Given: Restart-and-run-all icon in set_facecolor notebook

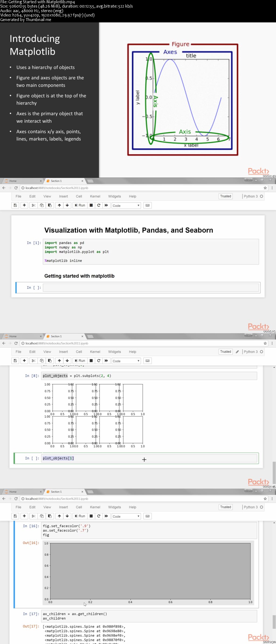Looking at the screenshot, I should click(x=106, y=516).
